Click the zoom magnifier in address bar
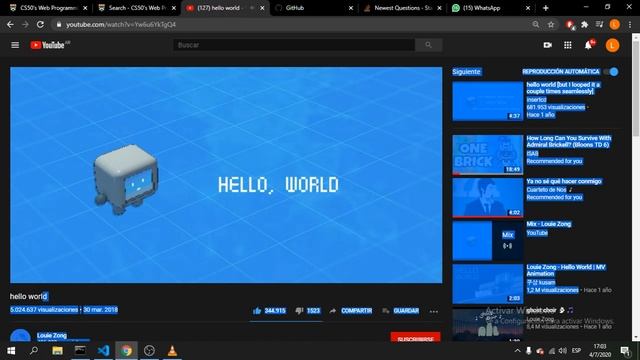The image size is (640, 360). pos(536,24)
